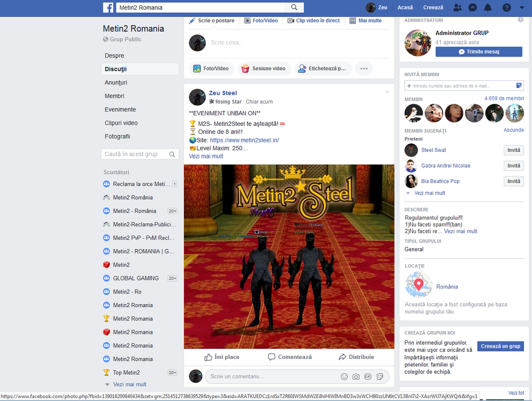Open Top Metin2 shortcut
This screenshot has width=532, height=401.
point(140,372)
